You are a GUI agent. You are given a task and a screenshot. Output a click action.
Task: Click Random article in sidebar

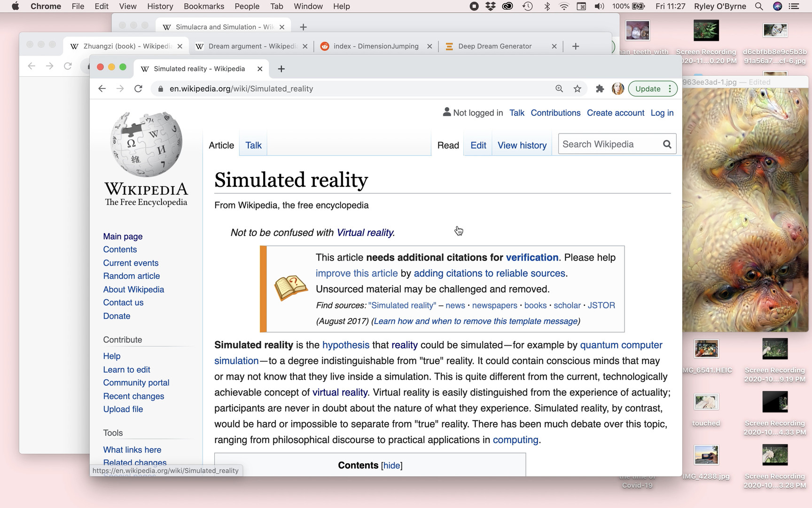[x=132, y=276]
